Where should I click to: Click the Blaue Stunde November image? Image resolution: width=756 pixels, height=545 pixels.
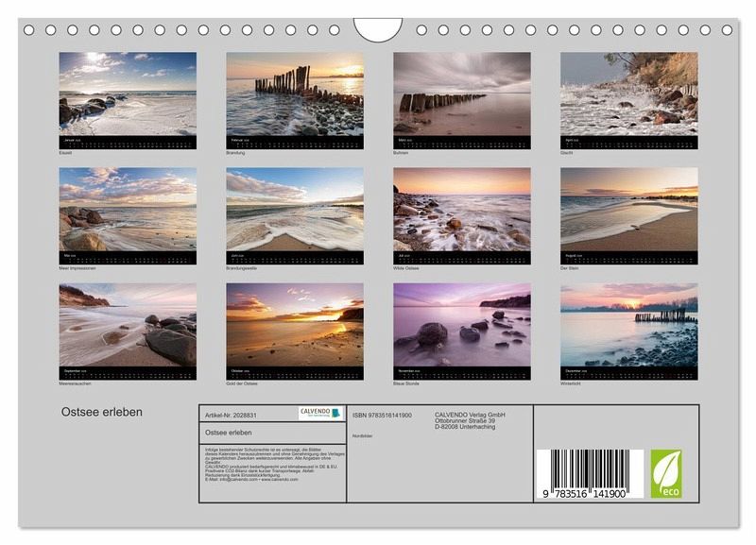click(462, 326)
